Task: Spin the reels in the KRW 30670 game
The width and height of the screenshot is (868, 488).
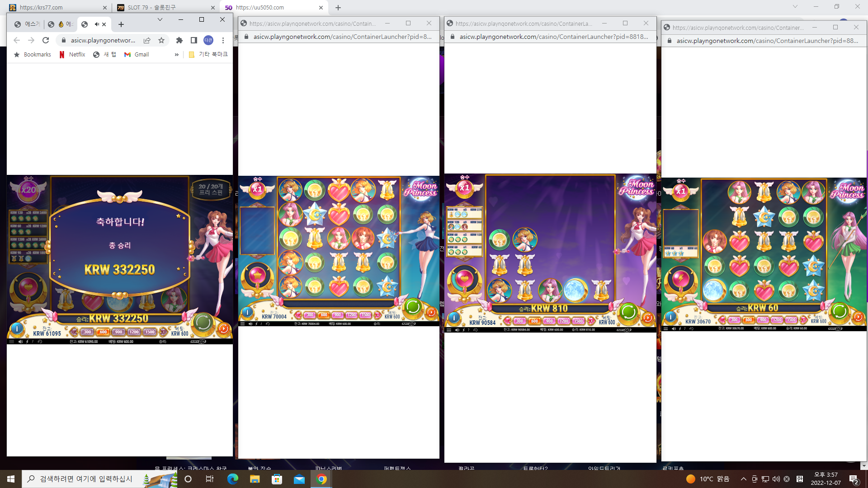Action: pos(840,311)
